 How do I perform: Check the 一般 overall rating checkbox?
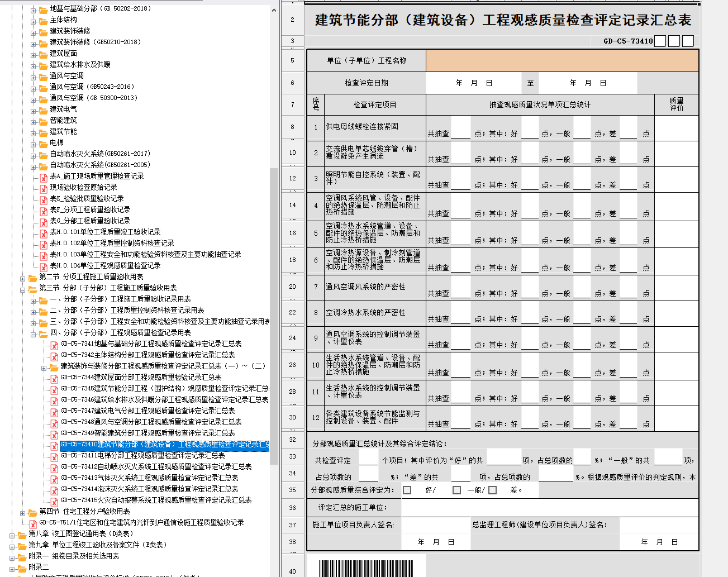(x=456, y=490)
